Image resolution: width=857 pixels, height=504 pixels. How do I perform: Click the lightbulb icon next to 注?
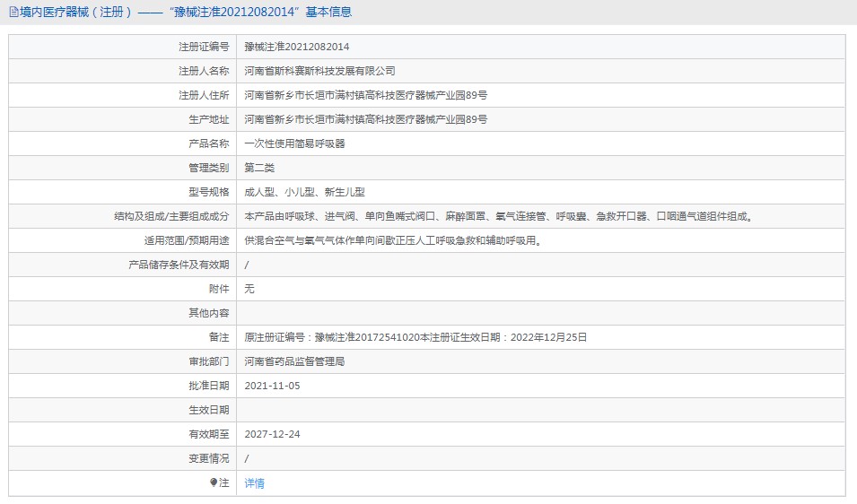(x=214, y=482)
